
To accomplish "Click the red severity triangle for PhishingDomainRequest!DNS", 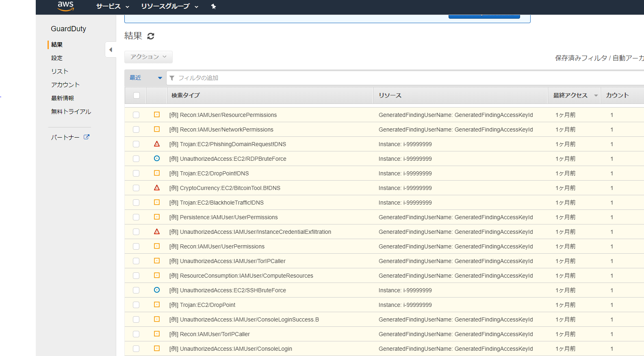I will tap(157, 144).
